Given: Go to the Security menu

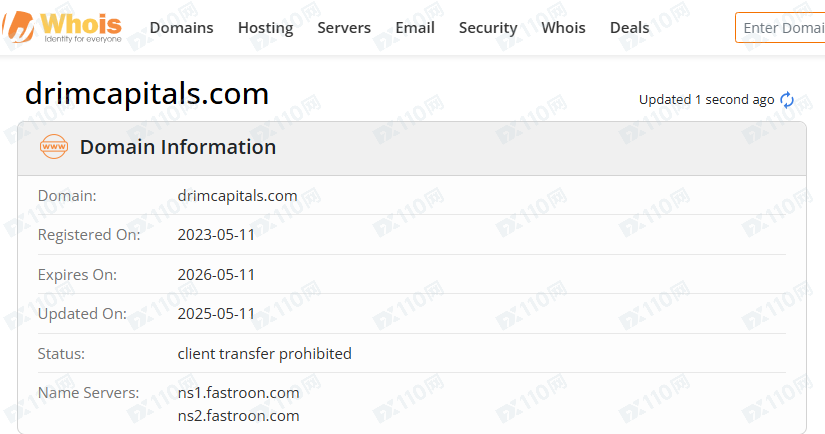Looking at the screenshot, I should 488,28.
